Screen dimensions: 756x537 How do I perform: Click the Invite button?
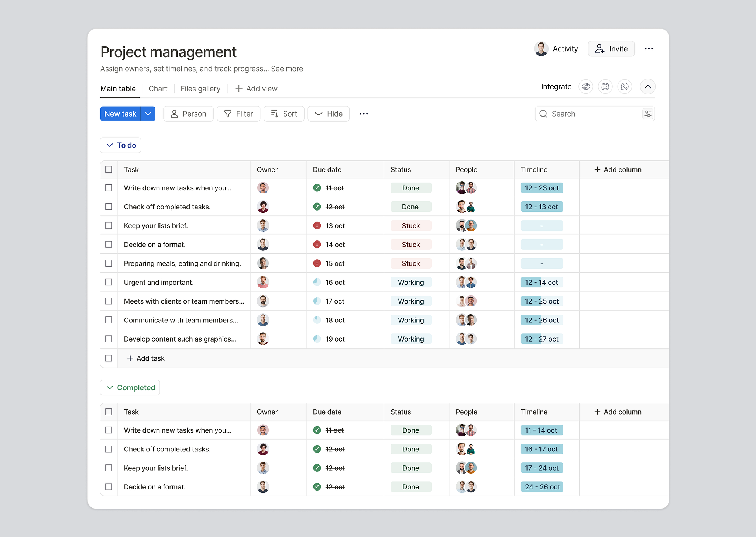tap(611, 49)
